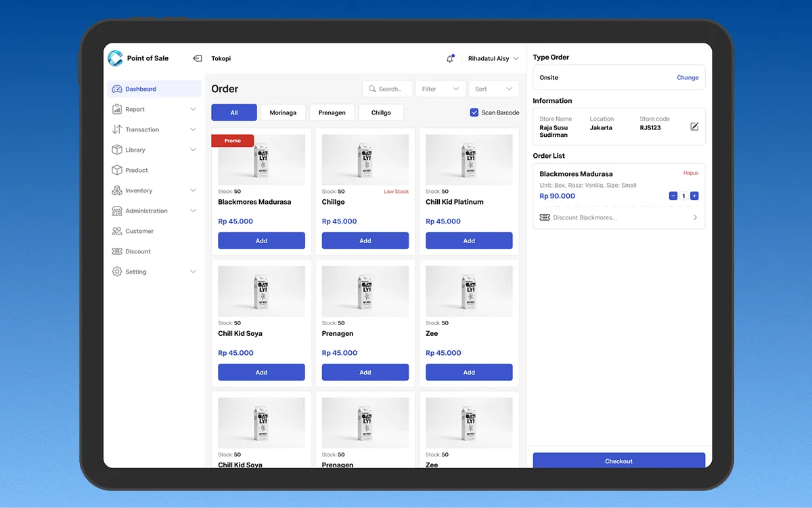This screenshot has width=812, height=508.
Task: Click Change for order type
Action: [x=687, y=77]
